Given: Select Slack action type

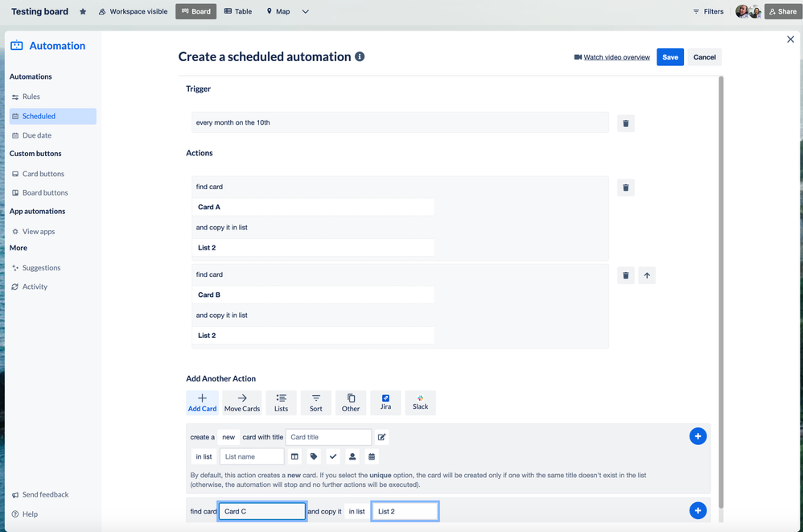Looking at the screenshot, I should [x=421, y=402].
